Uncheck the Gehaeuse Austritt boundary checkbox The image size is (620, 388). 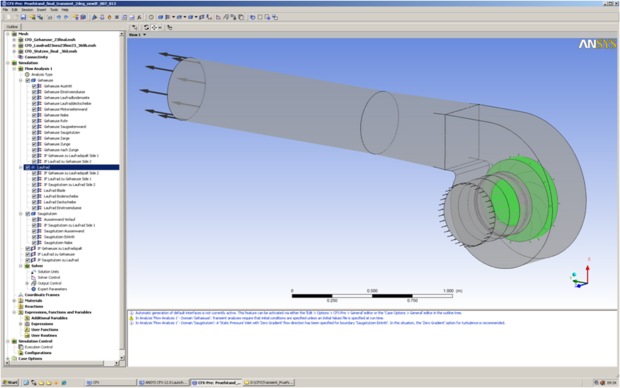pyautogui.click(x=34, y=86)
